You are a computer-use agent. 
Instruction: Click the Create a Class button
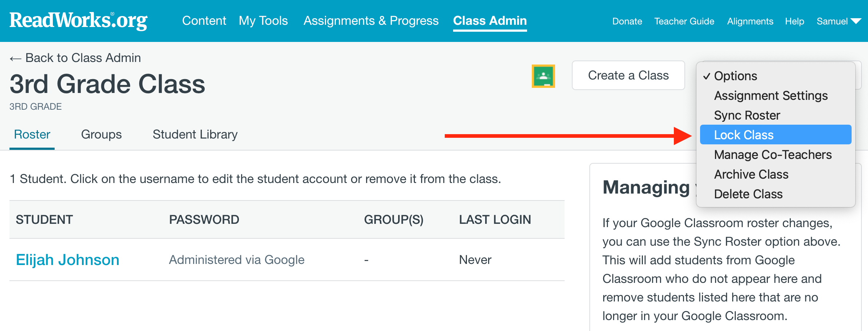[x=628, y=75]
